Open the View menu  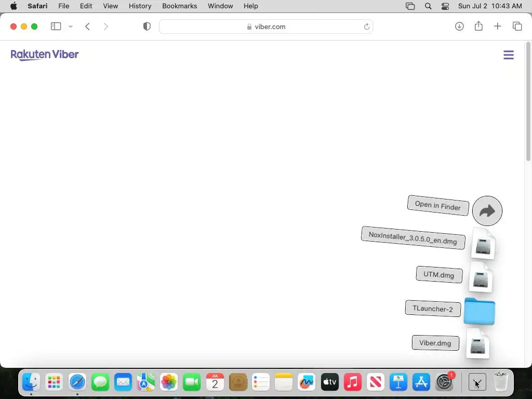[x=110, y=6]
